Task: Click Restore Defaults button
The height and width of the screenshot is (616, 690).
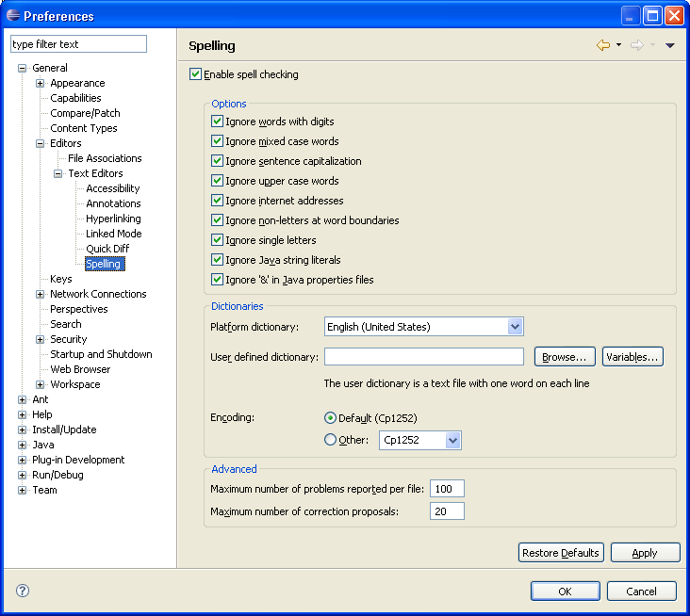Action: click(x=561, y=553)
